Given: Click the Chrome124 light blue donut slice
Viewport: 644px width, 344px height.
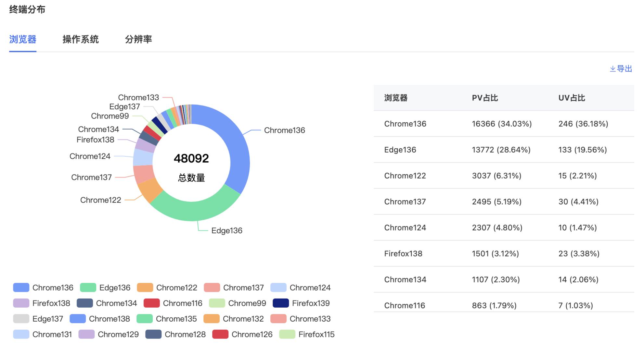Looking at the screenshot, I should click(143, 158).
